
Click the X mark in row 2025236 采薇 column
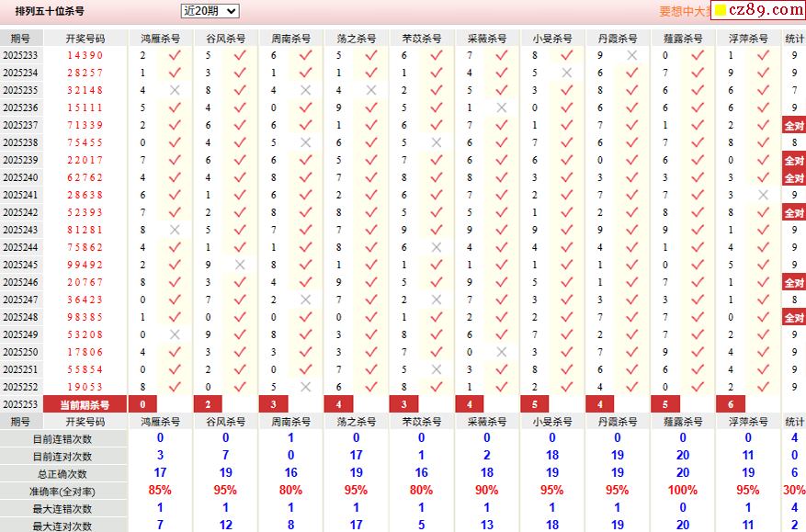point(501,108)
